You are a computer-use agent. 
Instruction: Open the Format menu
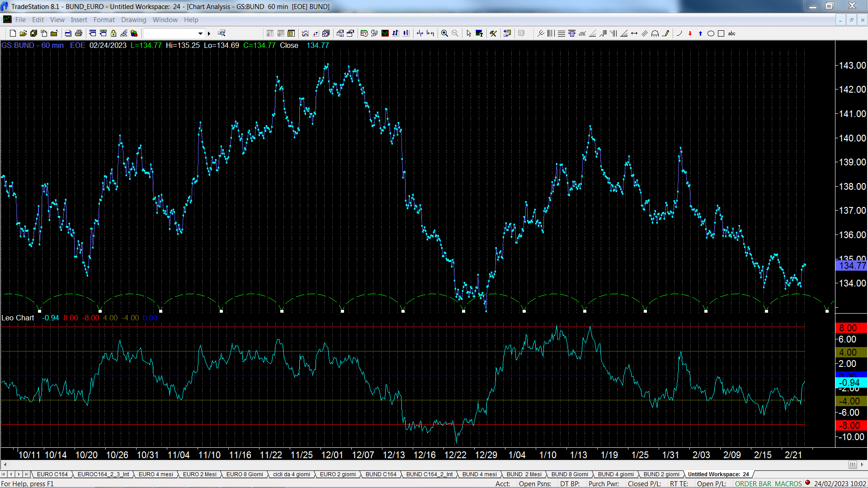point(104,20)
